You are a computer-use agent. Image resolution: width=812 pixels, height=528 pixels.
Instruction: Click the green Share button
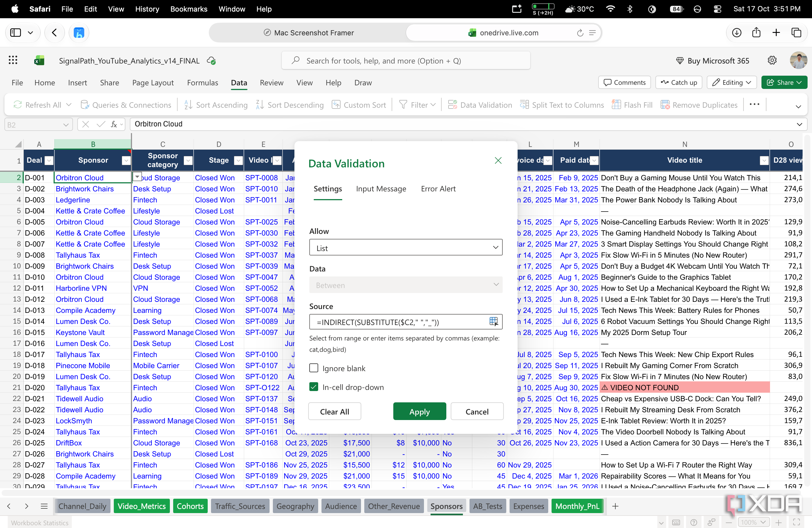784,83
